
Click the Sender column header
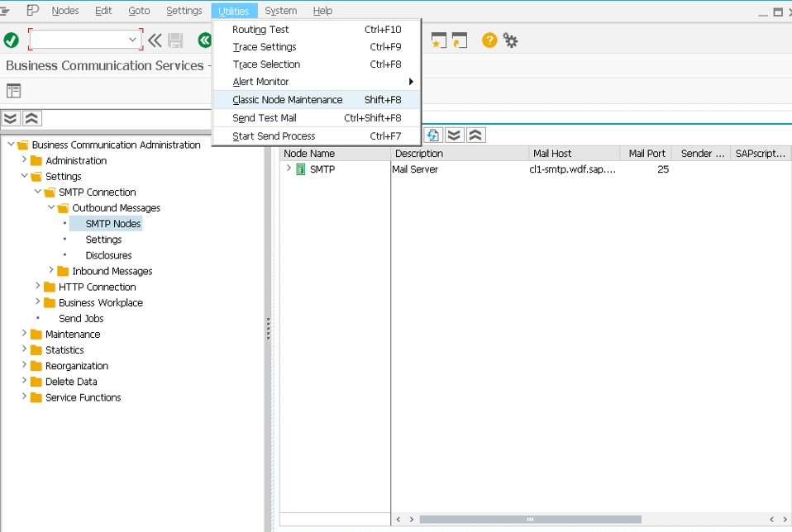click(702, 154)
